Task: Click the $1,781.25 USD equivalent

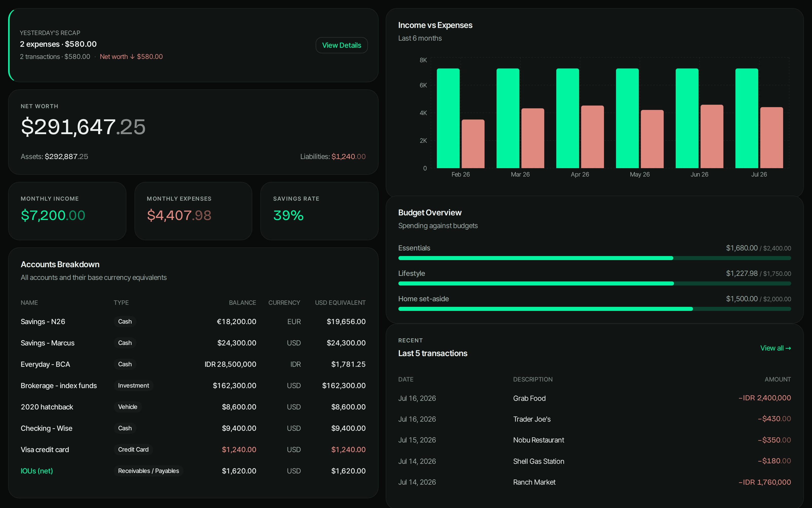Action: 348,364
